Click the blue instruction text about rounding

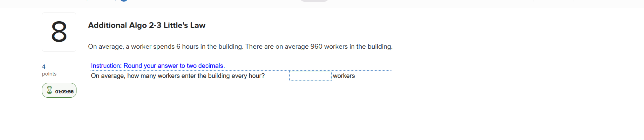click(x=157, y=66)
